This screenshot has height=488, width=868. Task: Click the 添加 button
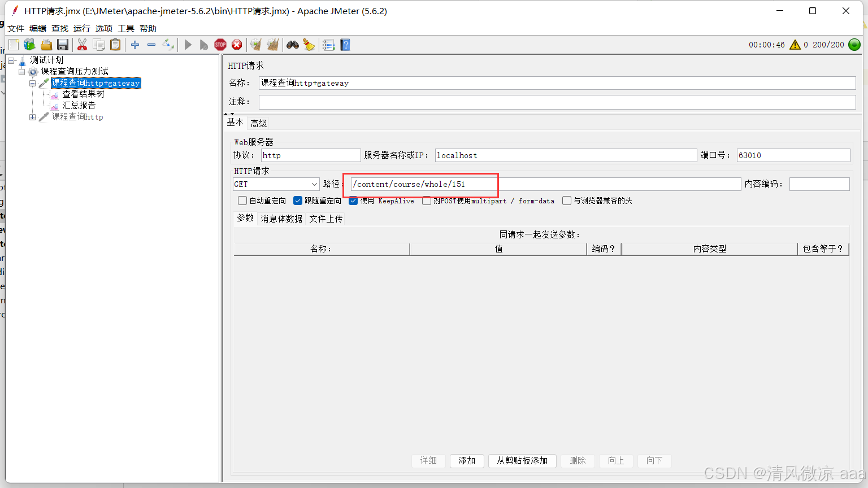pyautogui.click(x=467, y=461)
